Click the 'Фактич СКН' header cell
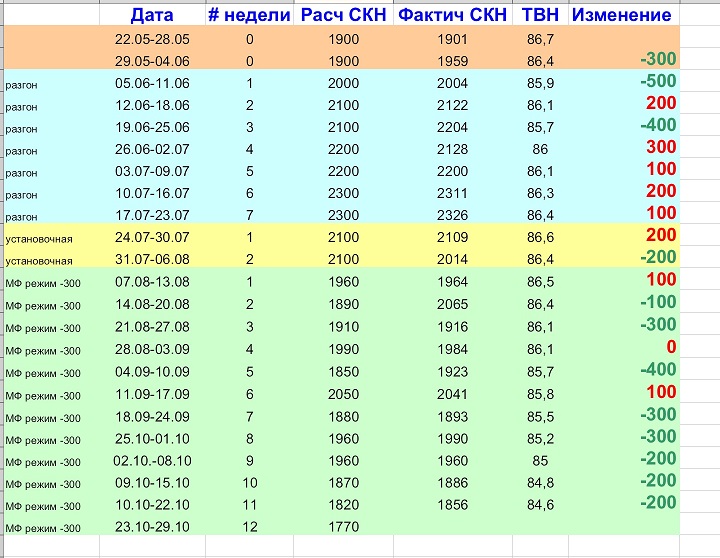 453,15
